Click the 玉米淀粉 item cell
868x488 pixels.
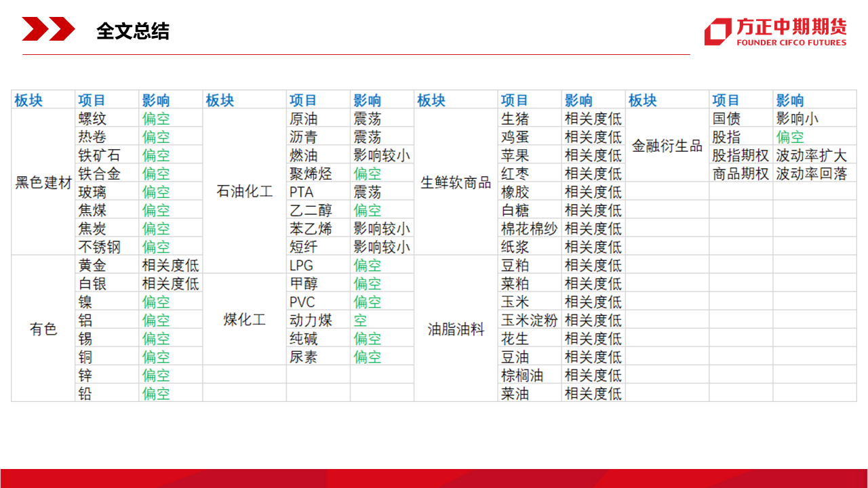click(x=530, y=320)
